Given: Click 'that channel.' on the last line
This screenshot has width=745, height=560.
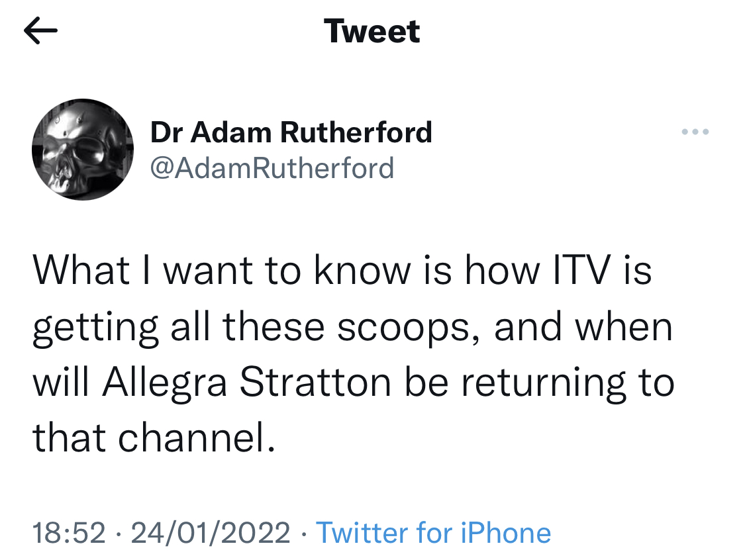Looking at the screenshot, I should click(154, 438).
